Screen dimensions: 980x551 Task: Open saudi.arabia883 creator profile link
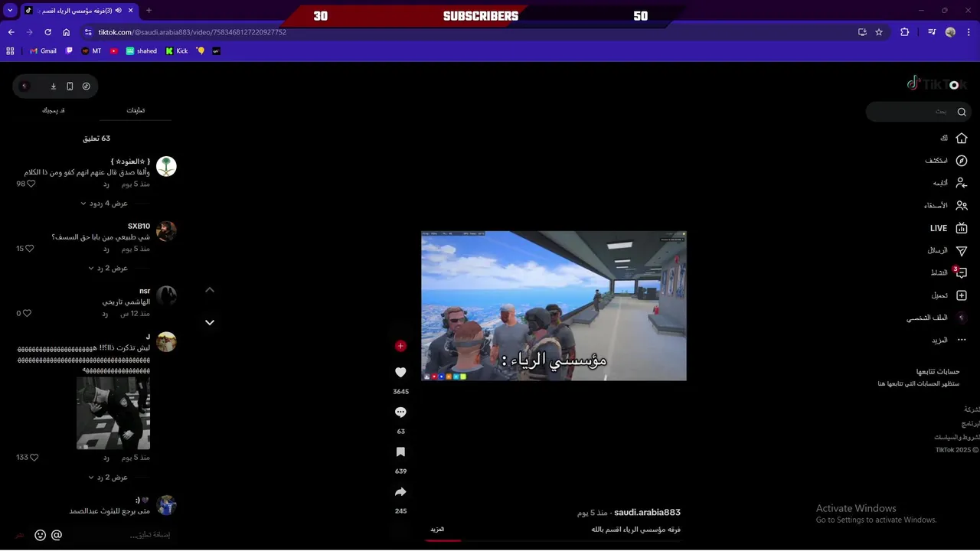(647, 513)
